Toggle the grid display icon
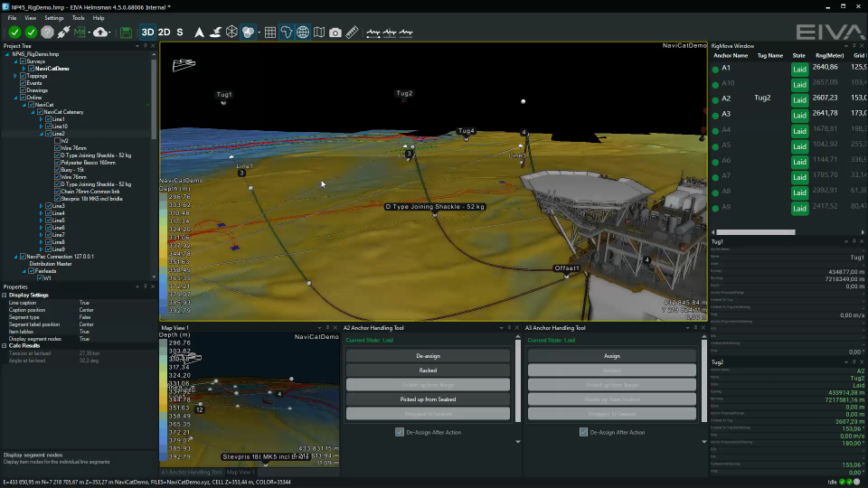This screenshot has width=868, height=488. [x=269, y=33]
